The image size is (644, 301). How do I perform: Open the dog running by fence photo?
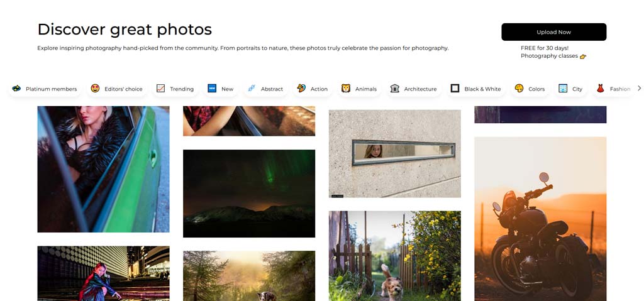click(x=395, y=256)
